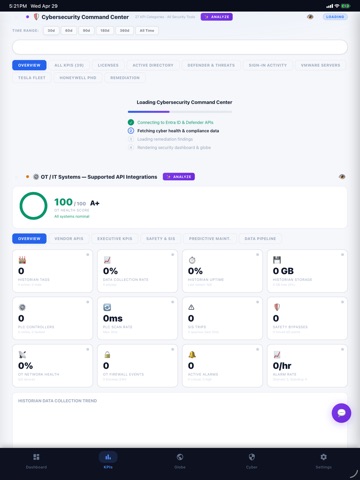Select the cybersecurity Overview tab
The height and width of the screenshot is (480, 360).
point(29,65)
